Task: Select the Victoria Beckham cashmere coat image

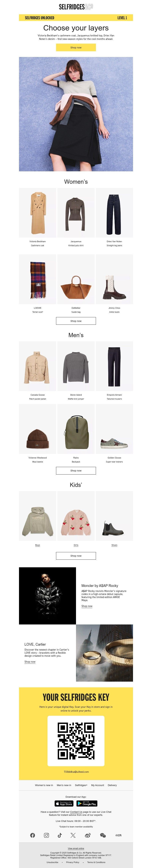Action: (x=38, y=213)
